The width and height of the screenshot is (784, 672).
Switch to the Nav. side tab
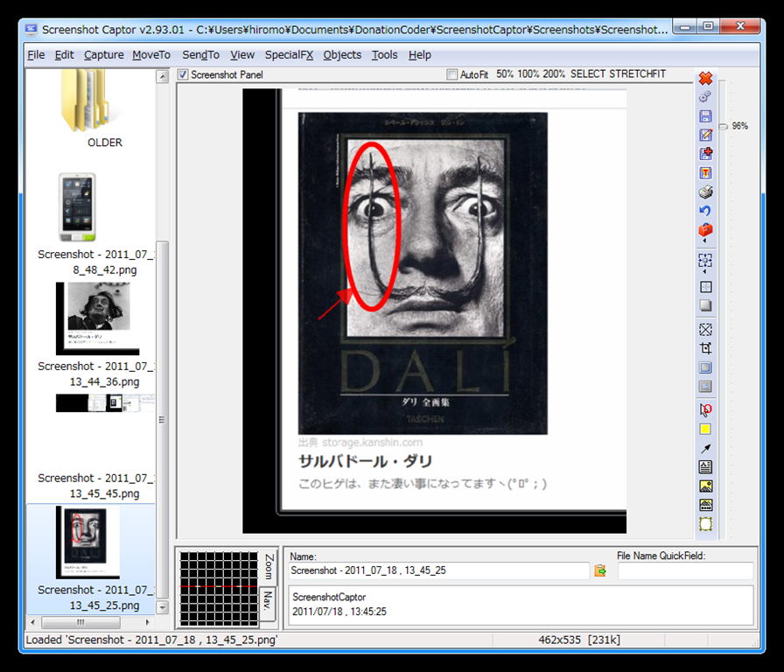268,602
